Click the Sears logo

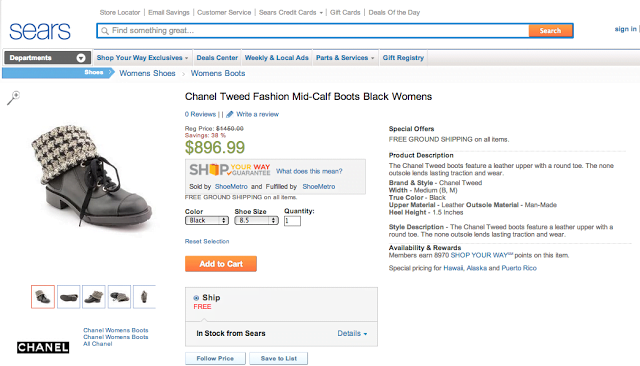[x=40, y=31]
